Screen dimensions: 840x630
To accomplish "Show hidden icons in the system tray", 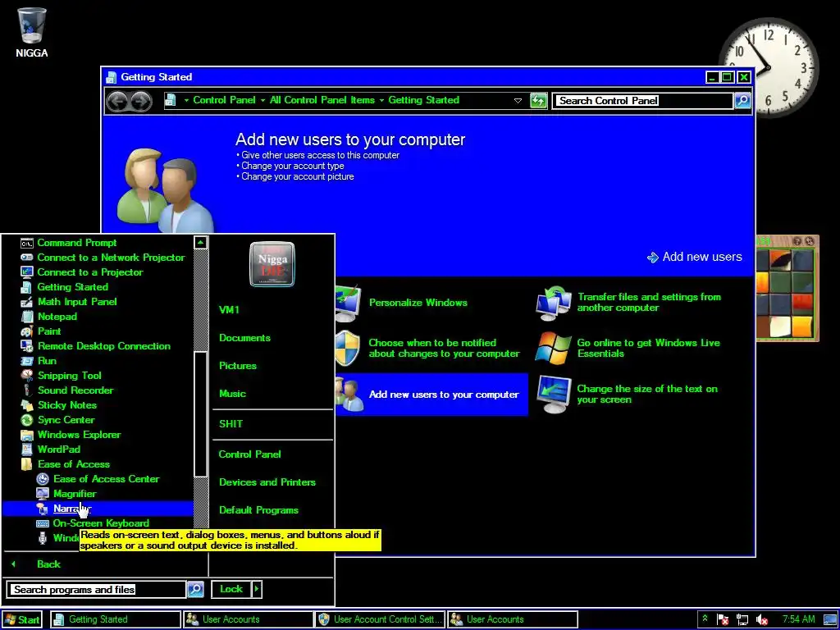I will (x=705, y=619).
